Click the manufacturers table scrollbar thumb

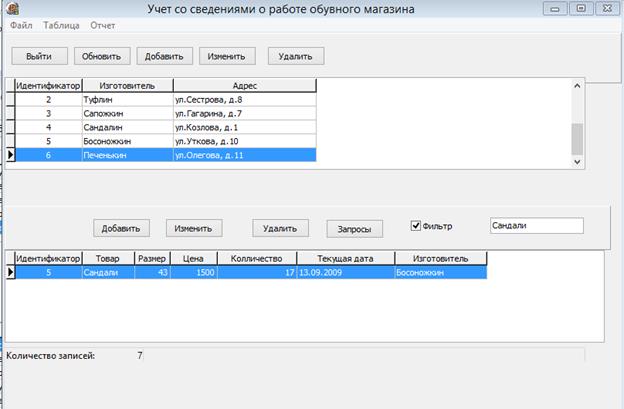577,139
